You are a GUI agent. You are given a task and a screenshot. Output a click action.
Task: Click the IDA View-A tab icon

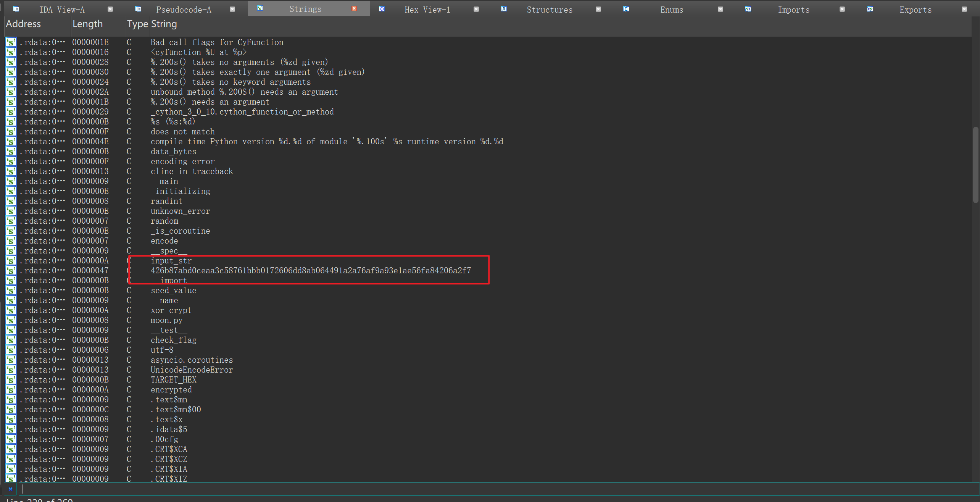[16, 9]
